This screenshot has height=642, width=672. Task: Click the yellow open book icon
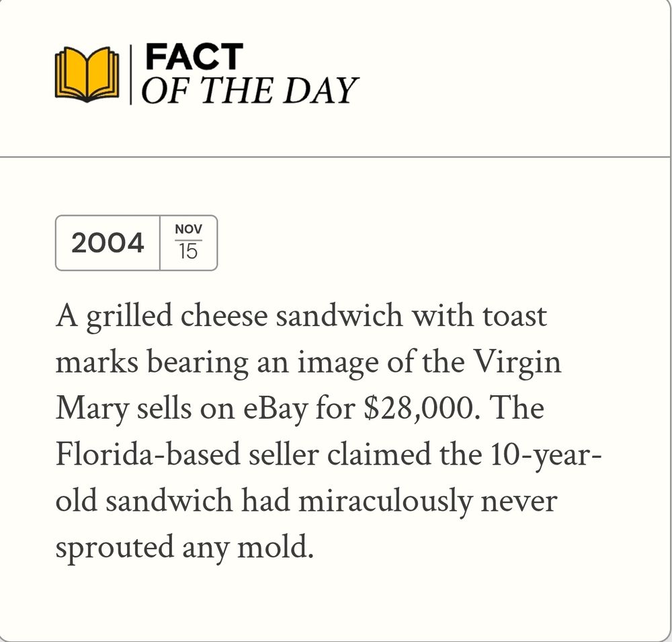click(x=87, y=75)
